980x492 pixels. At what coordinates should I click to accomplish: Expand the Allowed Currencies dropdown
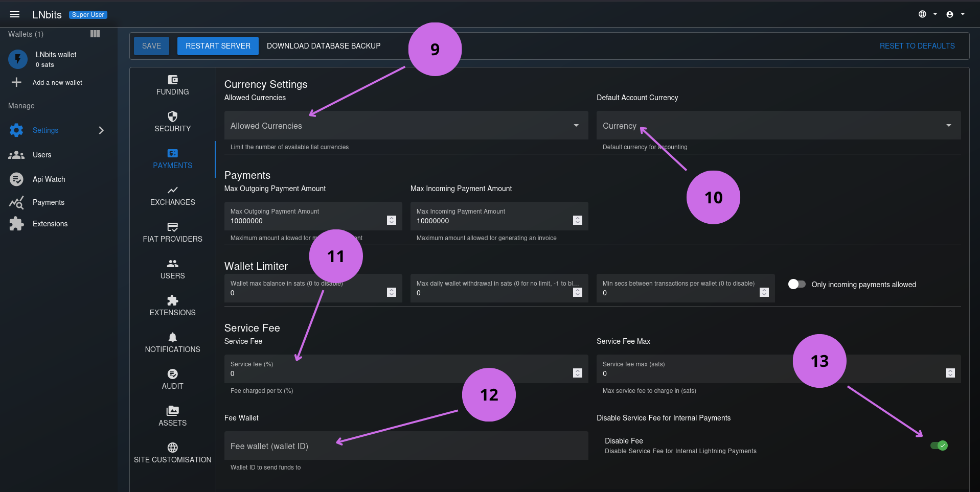406,126
